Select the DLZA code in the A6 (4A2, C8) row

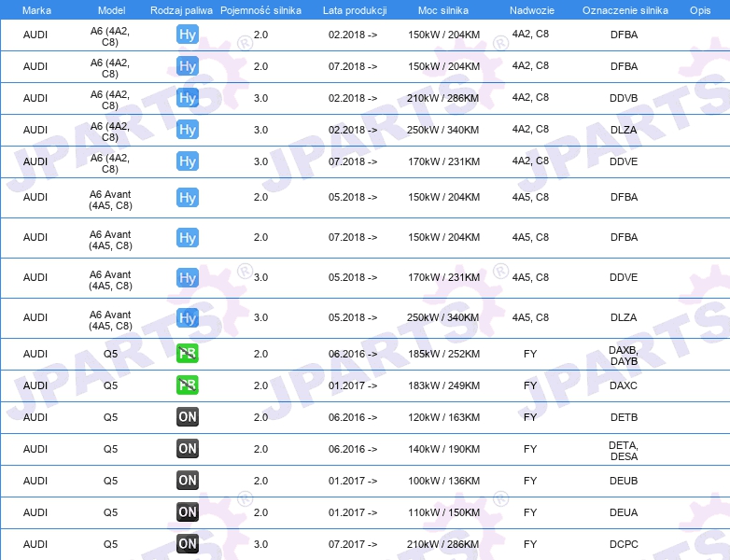pos(624,130)
